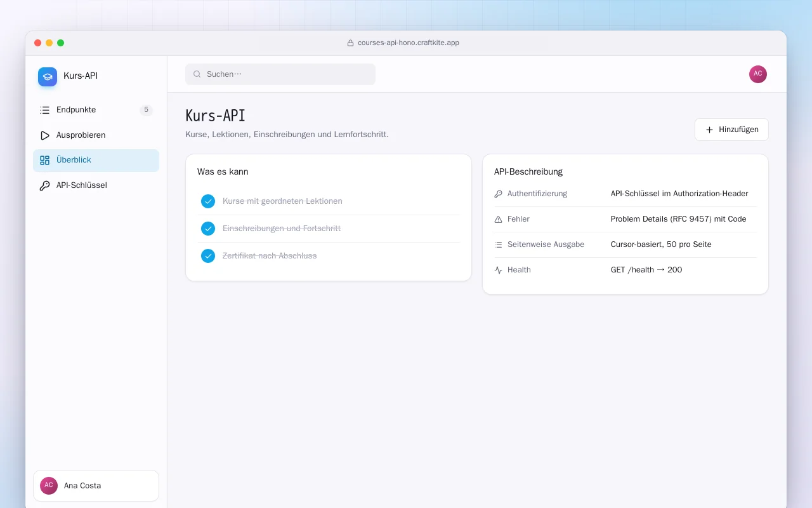The image size is (812, 508).
Task: Click the list icon beside Seitenweise Ausgabe
Action: (x=498, y=244)
